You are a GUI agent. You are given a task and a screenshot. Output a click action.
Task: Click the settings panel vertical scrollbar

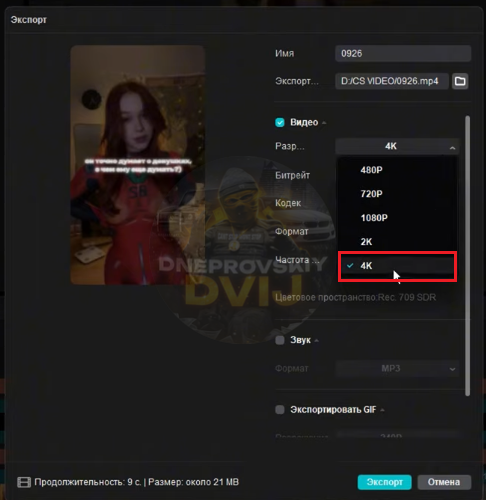(x=467, y=256)
